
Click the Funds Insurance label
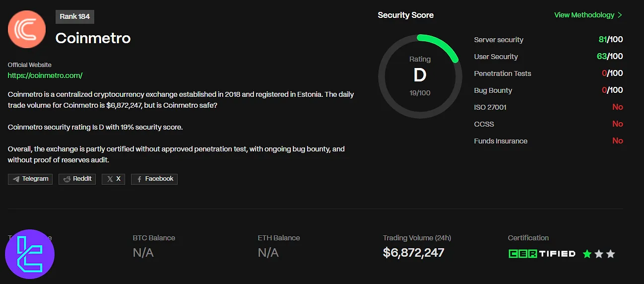501,141
